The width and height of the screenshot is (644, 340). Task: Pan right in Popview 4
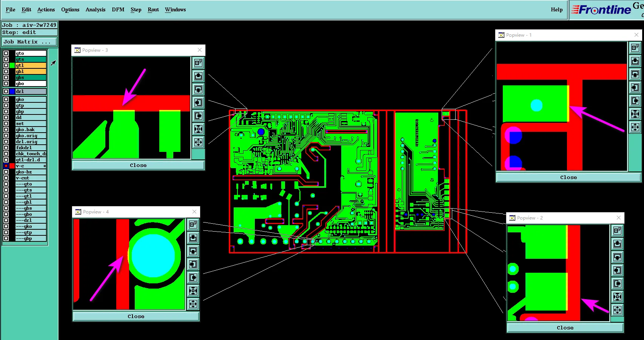click(x=193, y=277)
